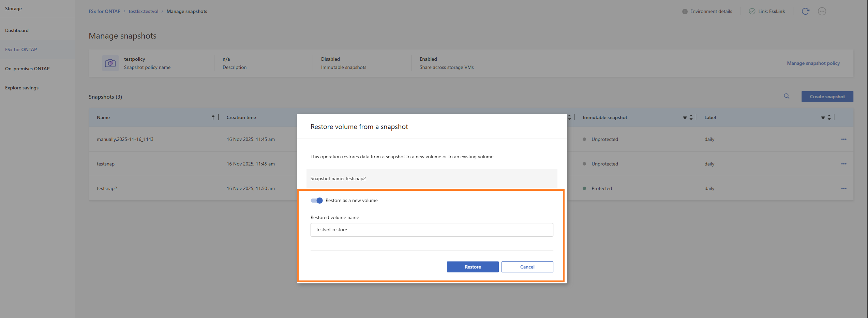Viewport: 868px width, 318px height.
Task: Open the circled ellipsis menu at top right
Action: click(822, 11)
